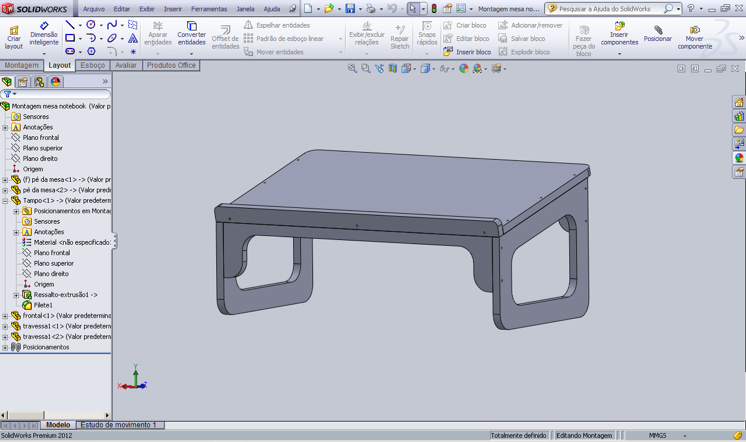Open the Inserir componentes dropdown arrow

click(x=619, y=54)
